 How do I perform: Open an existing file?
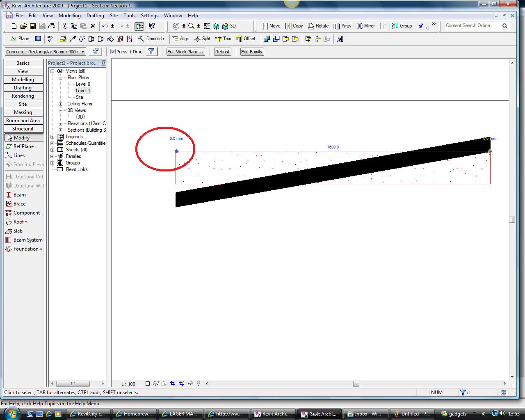(x=23, y=26)
